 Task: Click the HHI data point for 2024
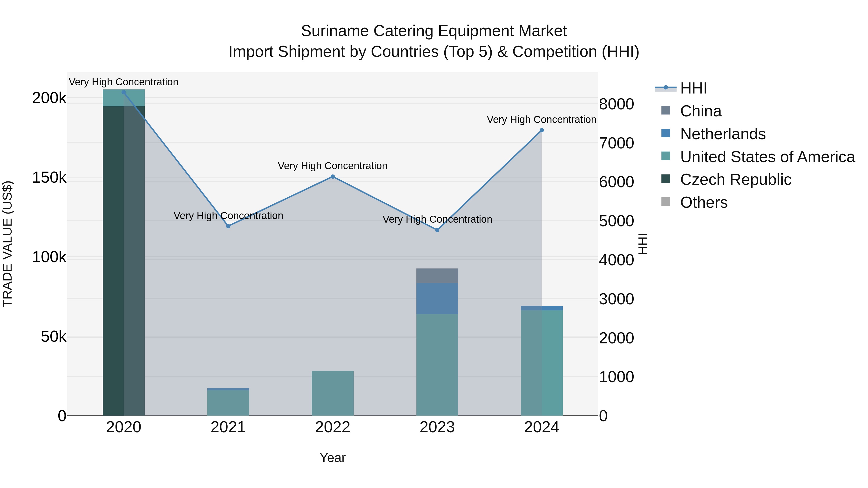pos(542,130)
